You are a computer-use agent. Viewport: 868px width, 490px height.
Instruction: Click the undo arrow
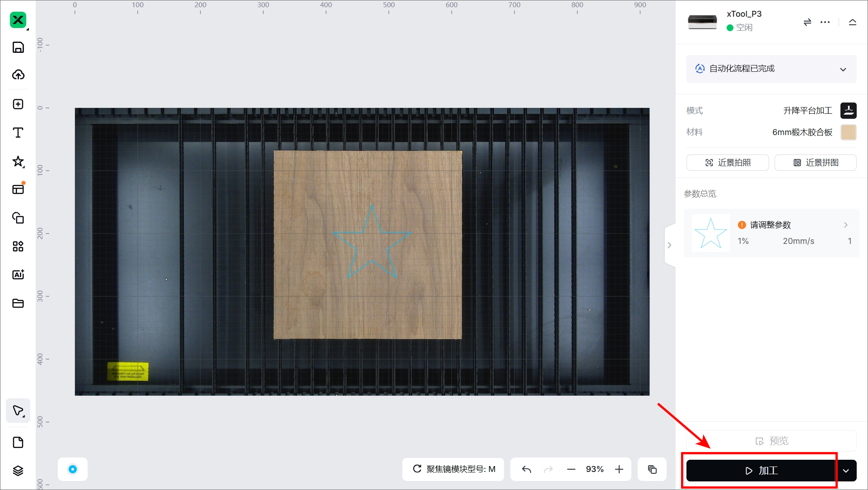pos(527,469)
